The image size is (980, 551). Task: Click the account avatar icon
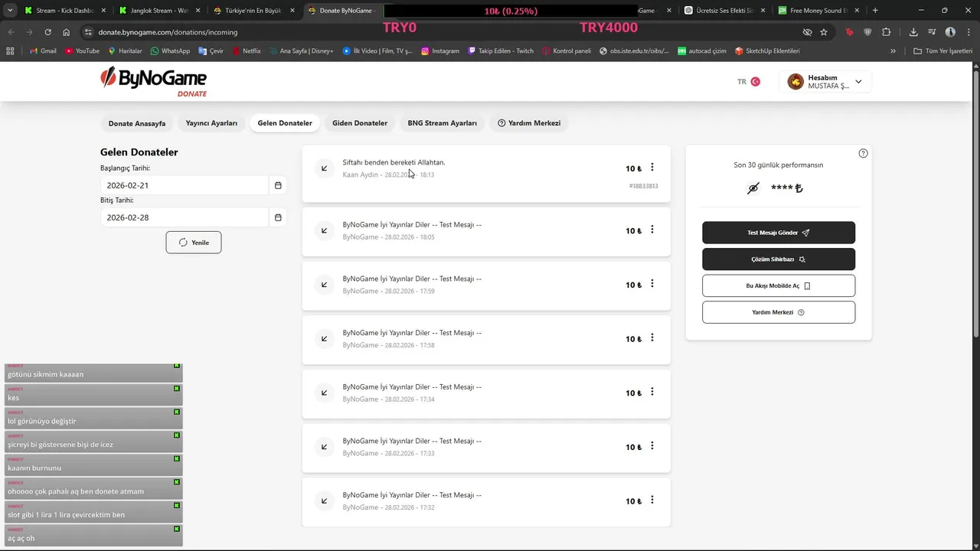tap(795, 82)
